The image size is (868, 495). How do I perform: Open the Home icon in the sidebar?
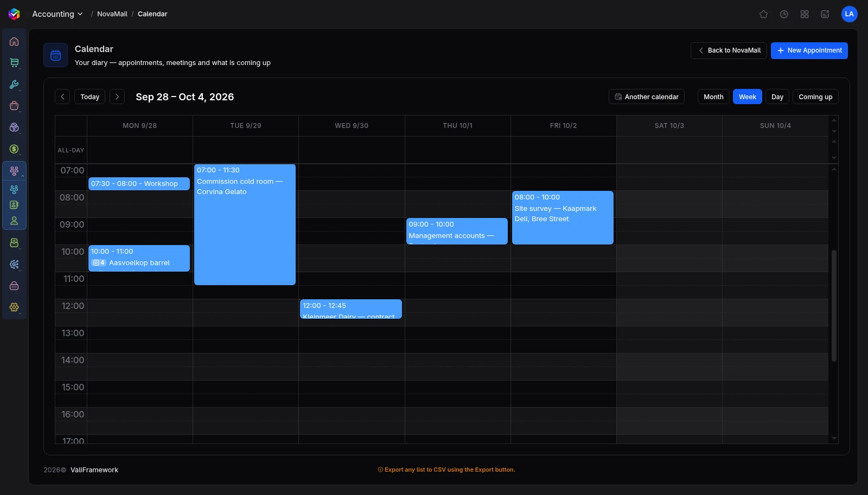pos(14,42)
